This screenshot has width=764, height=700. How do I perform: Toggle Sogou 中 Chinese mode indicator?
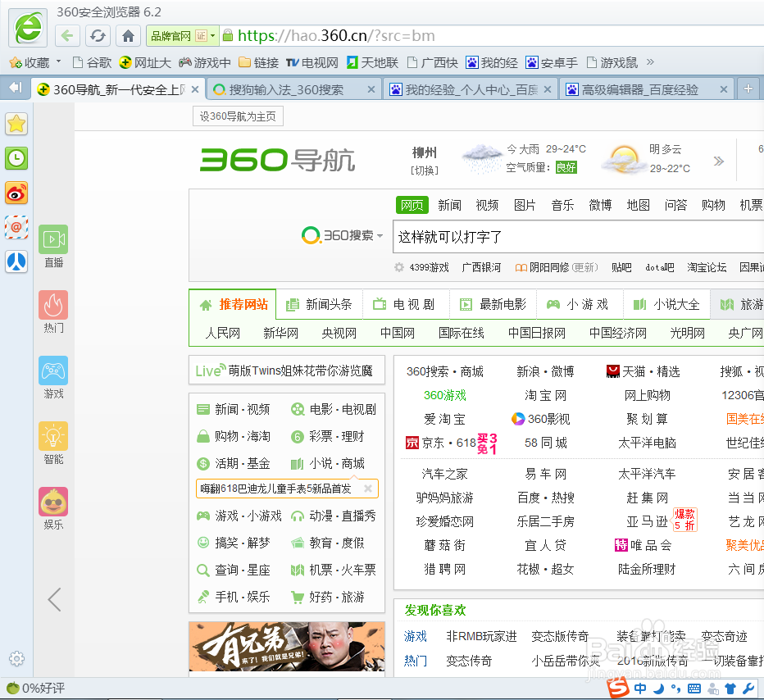click(640, 689)
